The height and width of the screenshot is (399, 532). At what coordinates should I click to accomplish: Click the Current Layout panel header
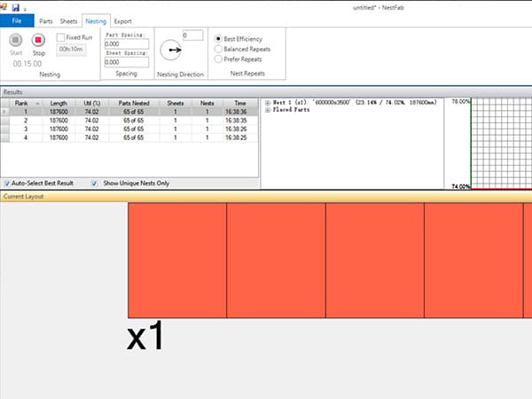pos(266,196)
